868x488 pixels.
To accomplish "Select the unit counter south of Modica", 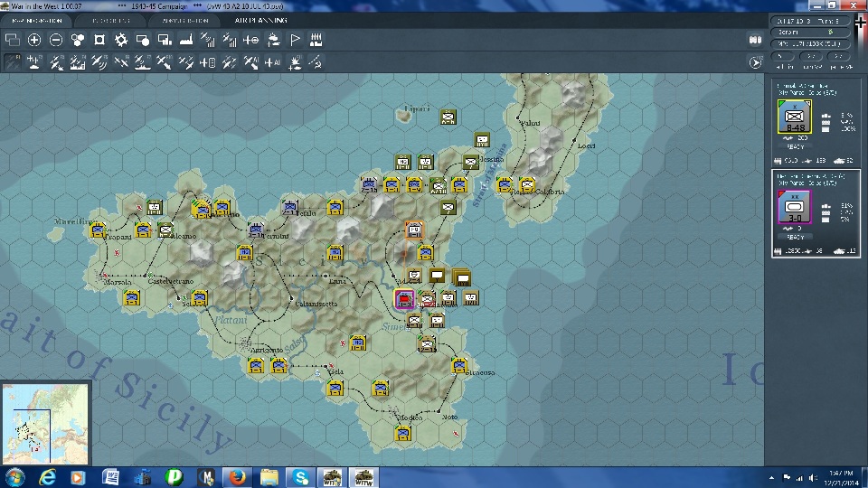I will 402,433.
